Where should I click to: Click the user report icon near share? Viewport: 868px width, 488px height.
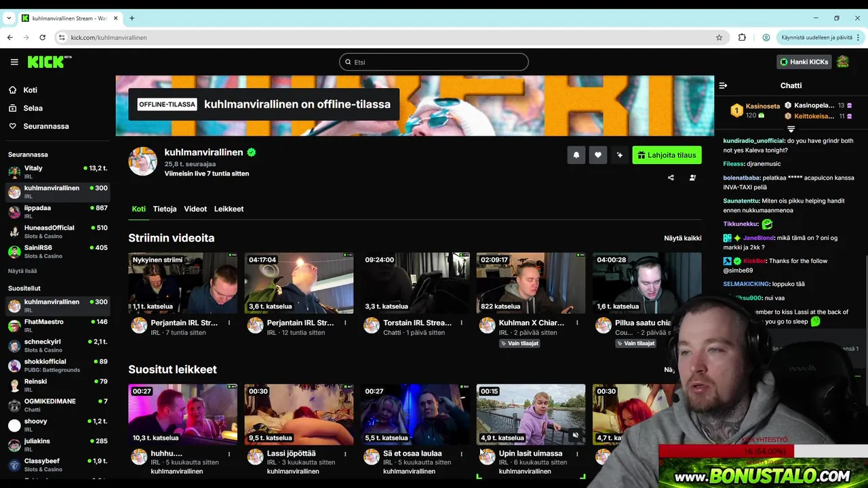pos(692,178)
